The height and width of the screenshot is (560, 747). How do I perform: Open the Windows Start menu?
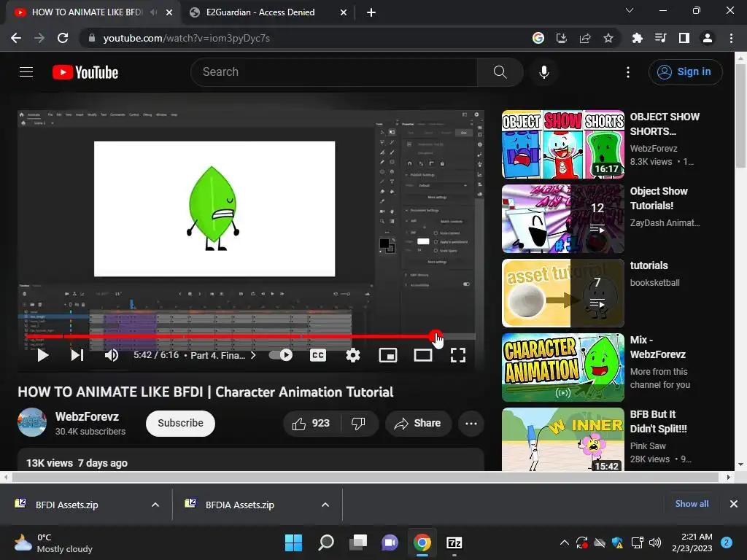pyautogui.click(x=293, y=542)
